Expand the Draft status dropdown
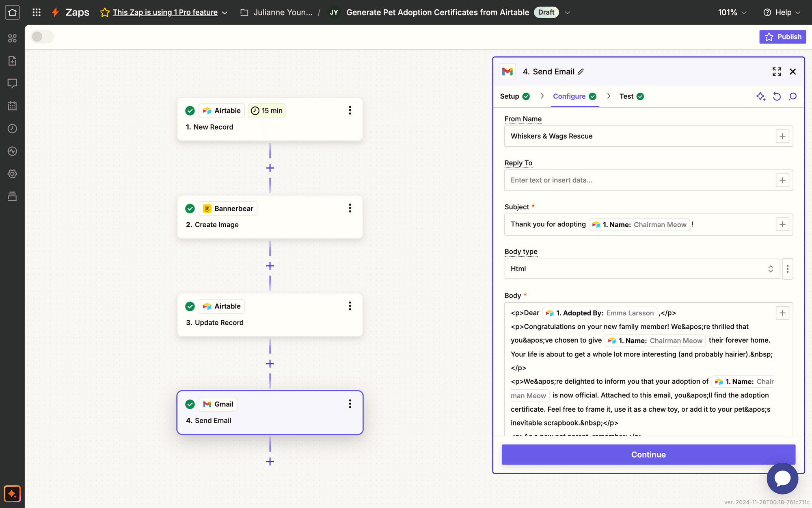This screenshot has height=508, width=812. point(567,12)
